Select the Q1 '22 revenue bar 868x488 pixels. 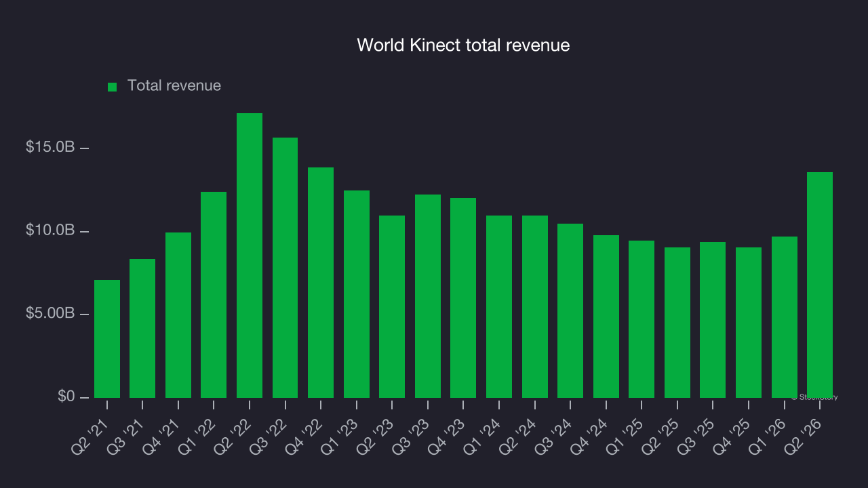[214, 295]
